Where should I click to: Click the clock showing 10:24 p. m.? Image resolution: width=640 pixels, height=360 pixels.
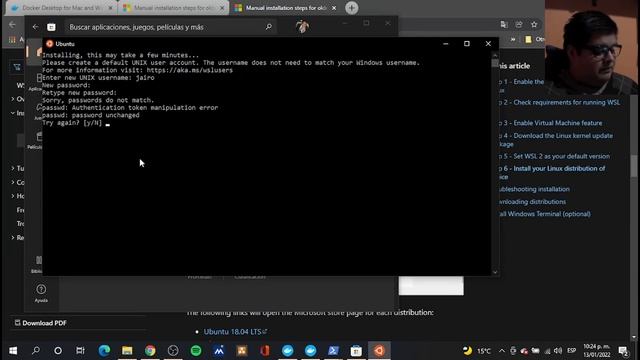(x=596, y=347)
